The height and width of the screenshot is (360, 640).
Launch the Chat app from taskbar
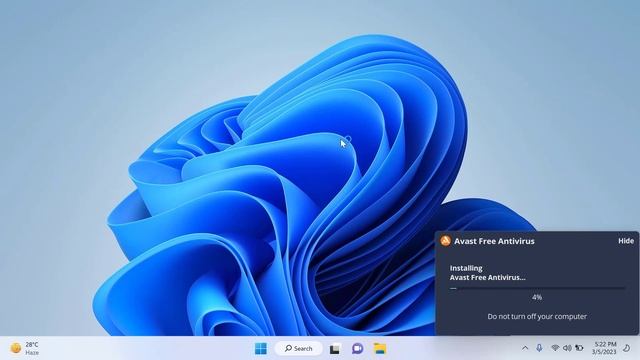(x=358, y=349)
